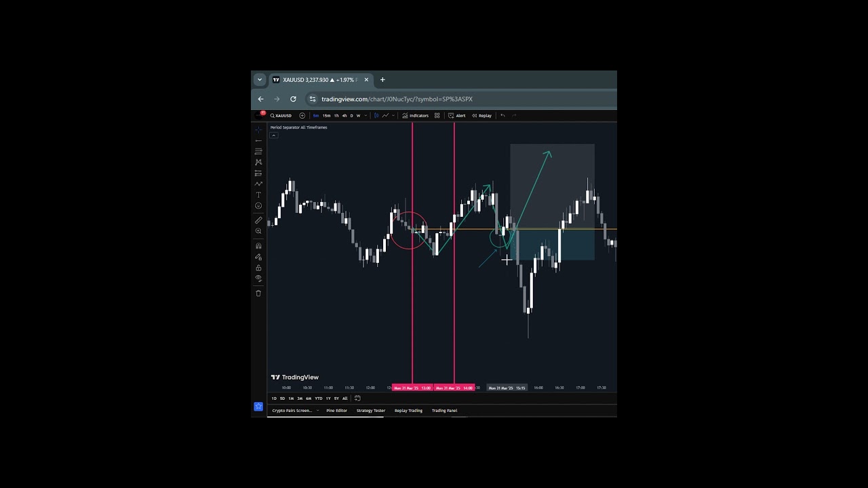Image resolution: width=868 pixels, height=488 pixels.
Task: Select the crosshair cursor tool
Action: [258, 129]
